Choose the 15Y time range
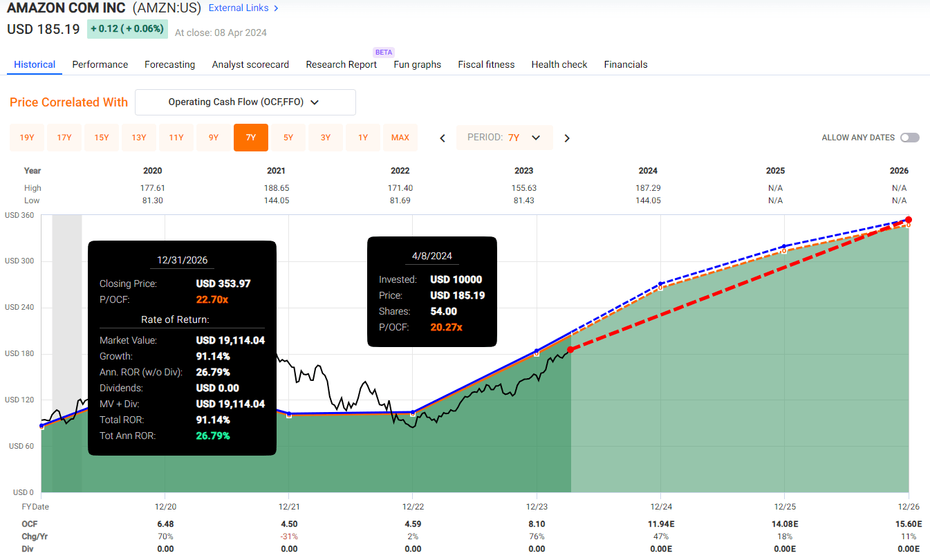930x560 pixels. point(102,138)
